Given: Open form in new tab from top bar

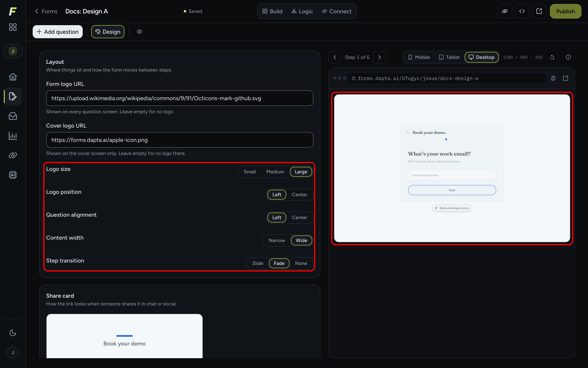Looking at the screenshot, I should click(x=539, y=11).
